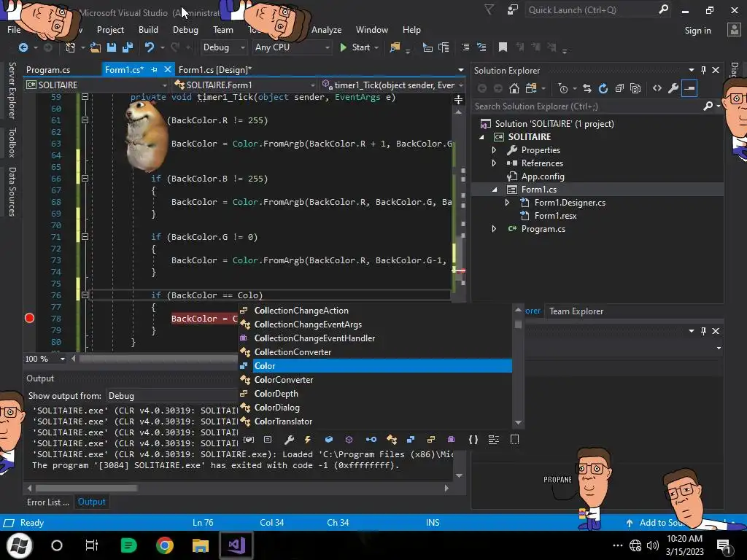Open the Debug menu
Image resolution: width=747 pixels, height=560 pixels.
pyautogui.click(x=185, y=29)
